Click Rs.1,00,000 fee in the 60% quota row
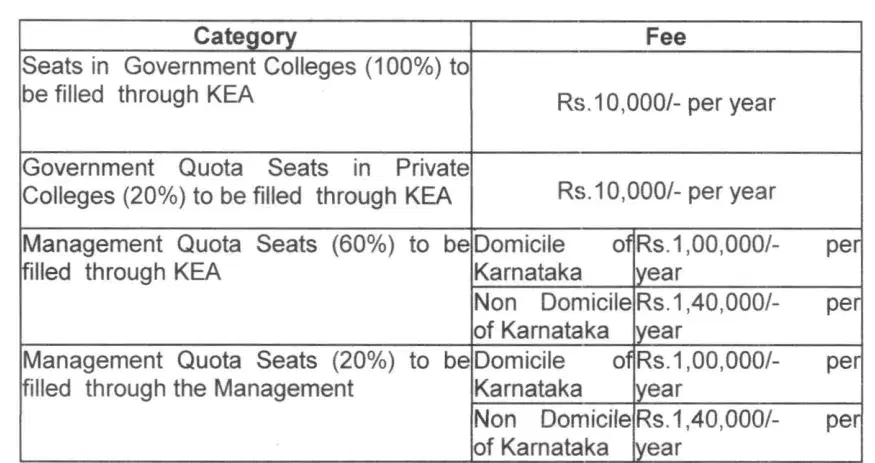The height and width of the screenshot is (463, 875). tap(747, 259)
